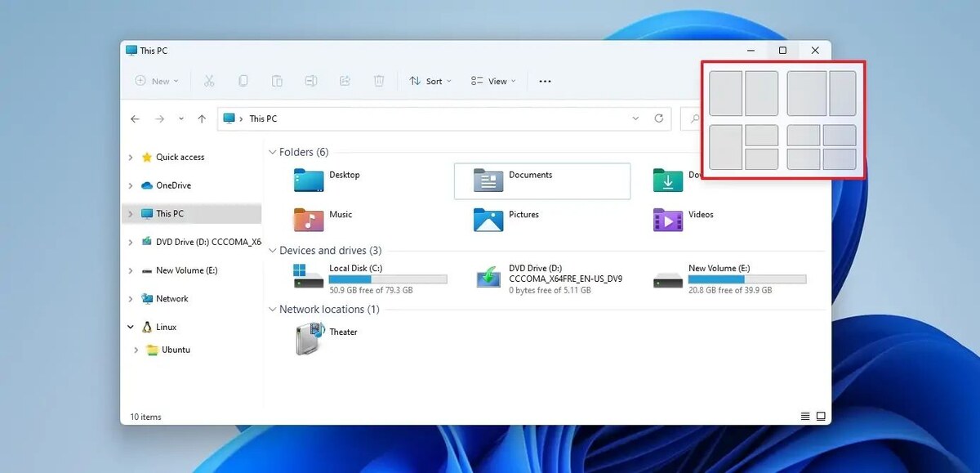Go up one level with up arrow
The image size is (980, 473).
tap(202, 118)
